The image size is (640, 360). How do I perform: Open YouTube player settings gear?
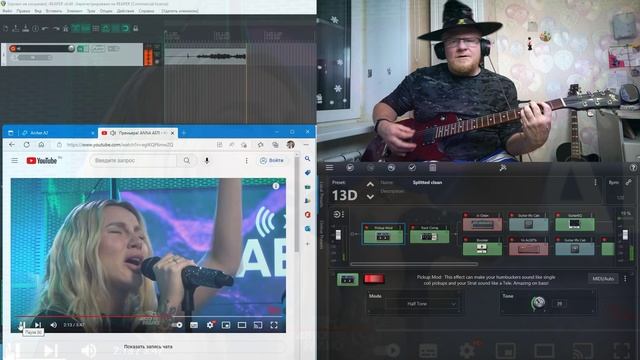pos(210,325)
